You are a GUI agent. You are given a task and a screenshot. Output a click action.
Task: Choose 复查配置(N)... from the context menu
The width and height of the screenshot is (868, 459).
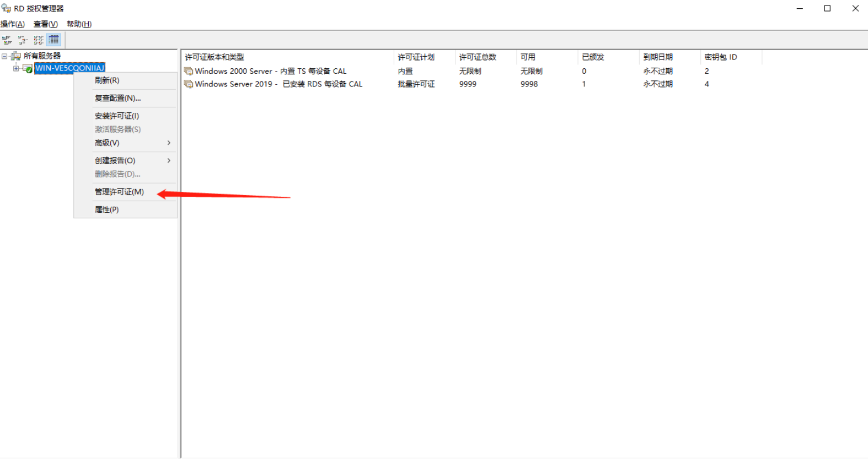(126, 98)
